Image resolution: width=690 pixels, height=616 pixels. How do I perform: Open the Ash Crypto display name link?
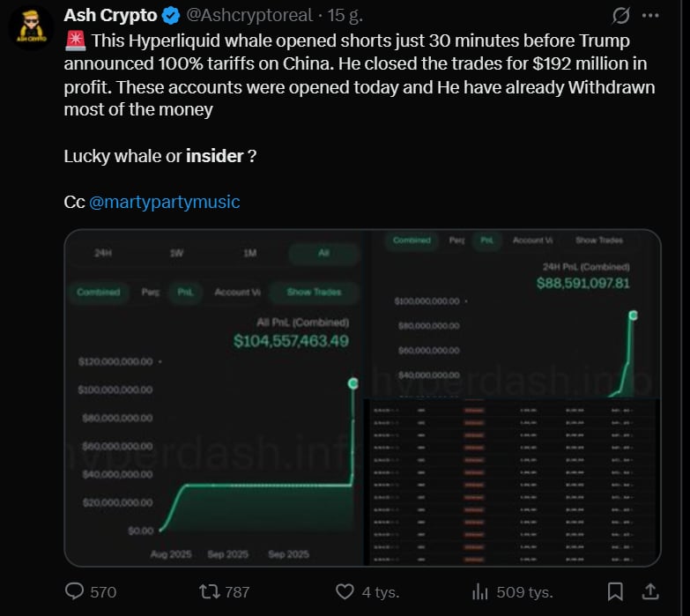click(x=110, y=16)
